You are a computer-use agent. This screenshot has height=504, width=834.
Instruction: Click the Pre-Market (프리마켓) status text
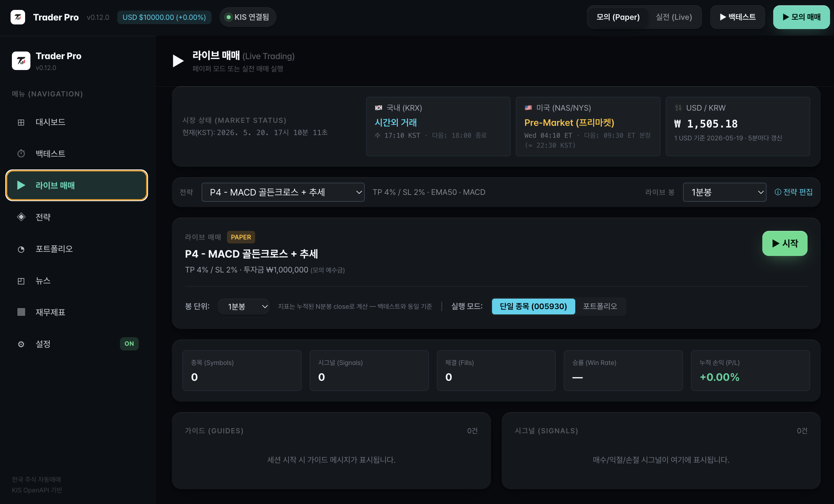569,123
